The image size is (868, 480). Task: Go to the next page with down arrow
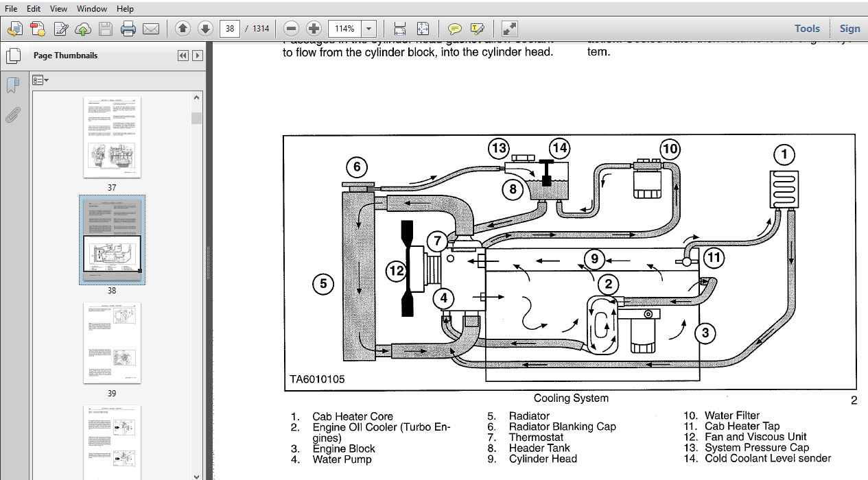pos(204,29)
